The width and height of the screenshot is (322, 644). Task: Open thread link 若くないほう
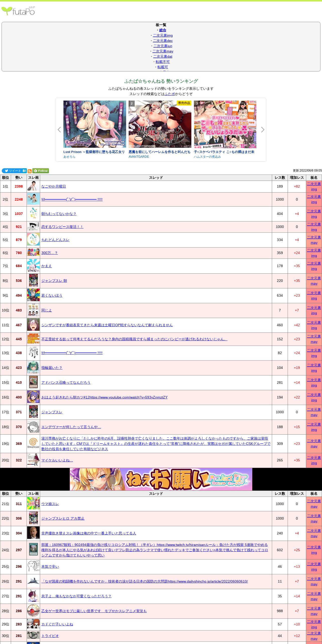(52, 295)
